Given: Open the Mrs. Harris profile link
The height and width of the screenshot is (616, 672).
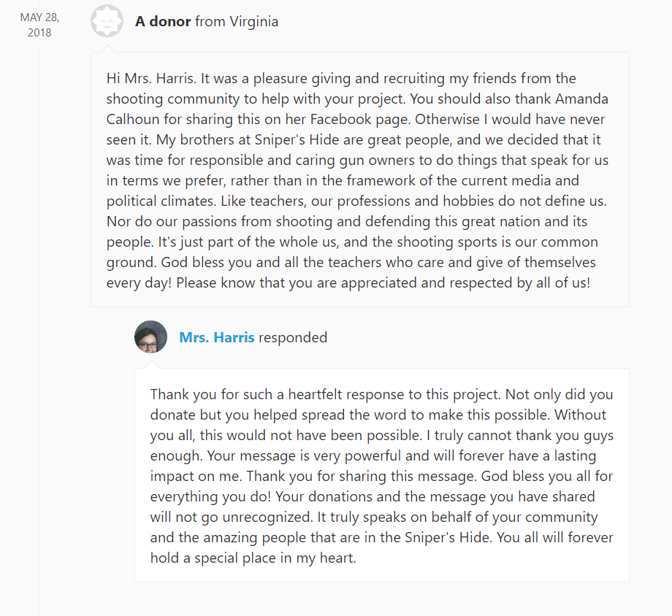Looking at the screenshot, I should [216, 338].
